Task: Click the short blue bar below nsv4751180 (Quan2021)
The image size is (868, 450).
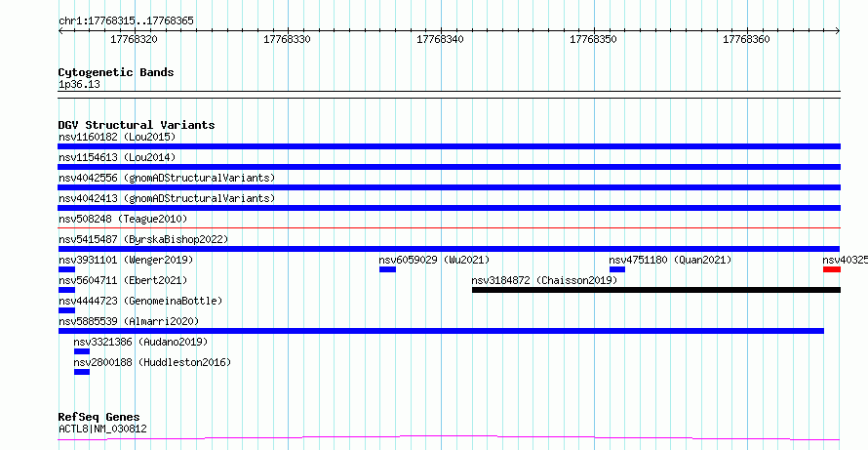Action: (x=617, y=269)
